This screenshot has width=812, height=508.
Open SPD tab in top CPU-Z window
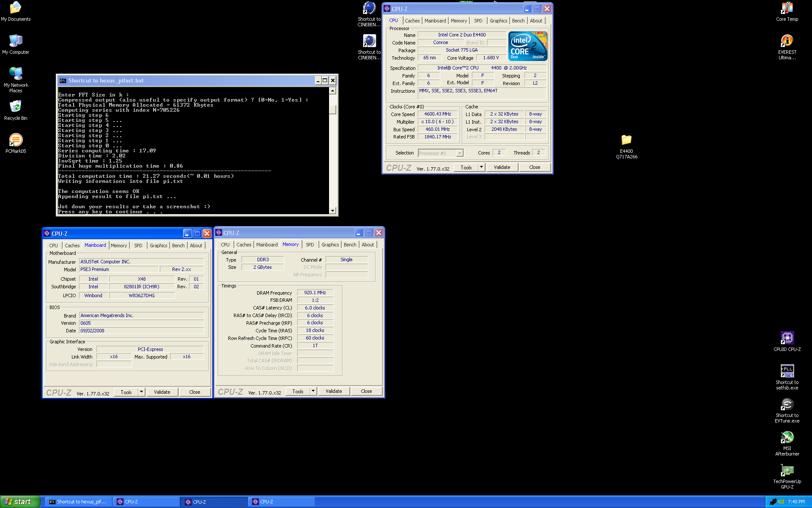[x=478, y=21]
